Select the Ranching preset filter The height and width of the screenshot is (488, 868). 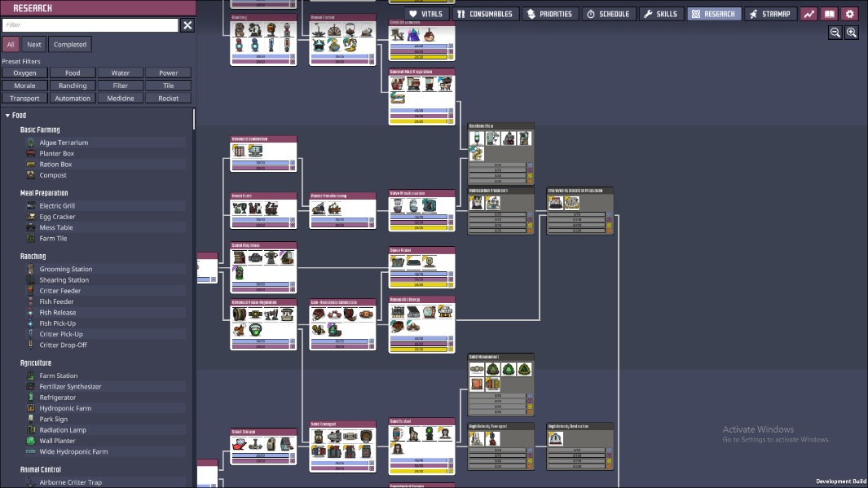[x=73, y=86]
